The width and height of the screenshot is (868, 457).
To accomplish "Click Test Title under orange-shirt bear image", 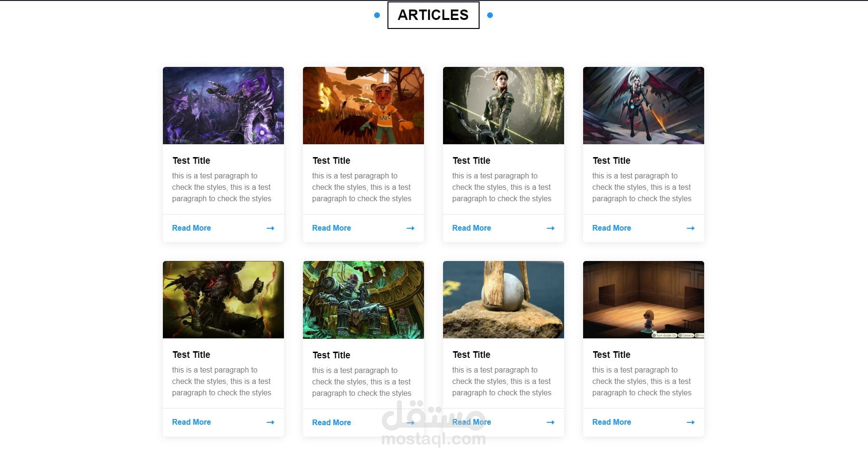I will [331, 160].
